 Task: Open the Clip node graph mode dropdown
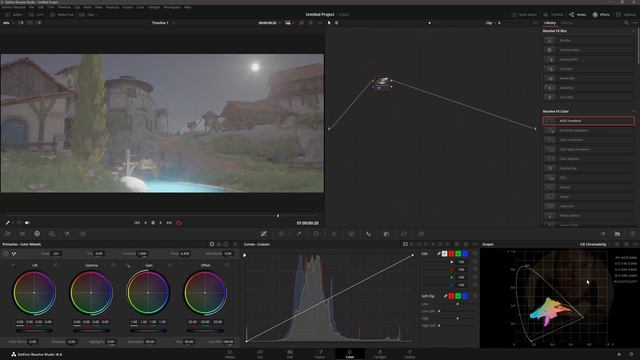pos(491,23)
